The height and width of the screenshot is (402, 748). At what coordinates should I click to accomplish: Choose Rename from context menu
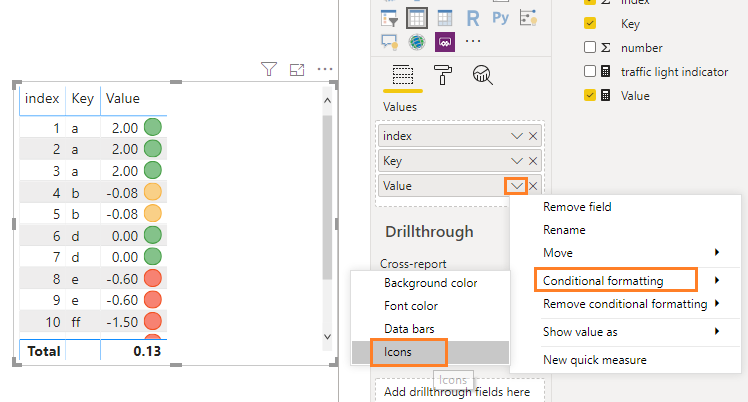point(564,230)
